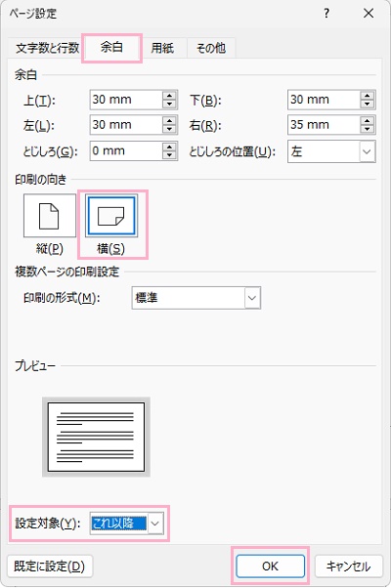Click the 右(R) margin input field

(x=324, y=125)
